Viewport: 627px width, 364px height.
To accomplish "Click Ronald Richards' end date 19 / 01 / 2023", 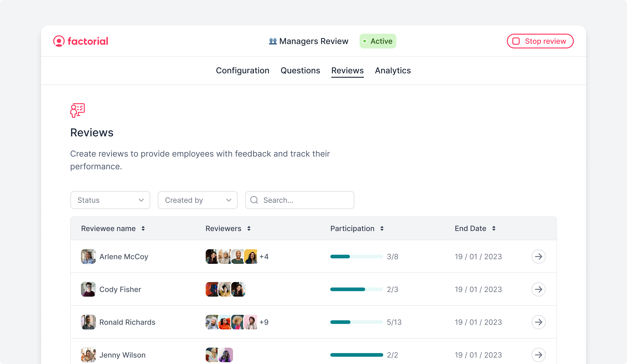I will click(478, 322).
